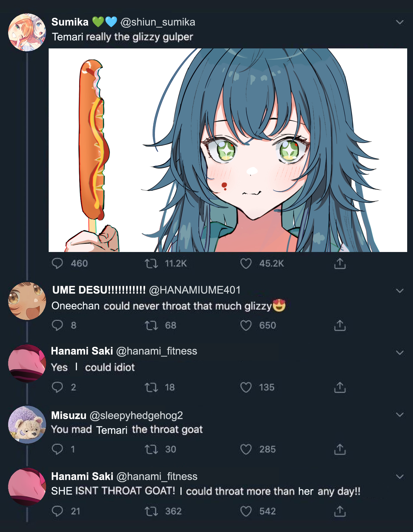413x532 pixels.
Task: Open the chevron menu on Hanami Saki's last tweet
Action: coord(400,477)
